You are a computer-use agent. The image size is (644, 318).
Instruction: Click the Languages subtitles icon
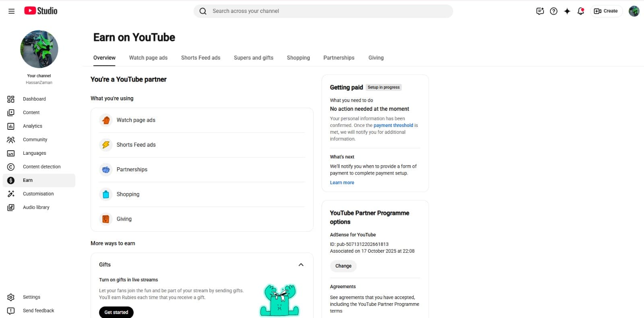point(11,153)
